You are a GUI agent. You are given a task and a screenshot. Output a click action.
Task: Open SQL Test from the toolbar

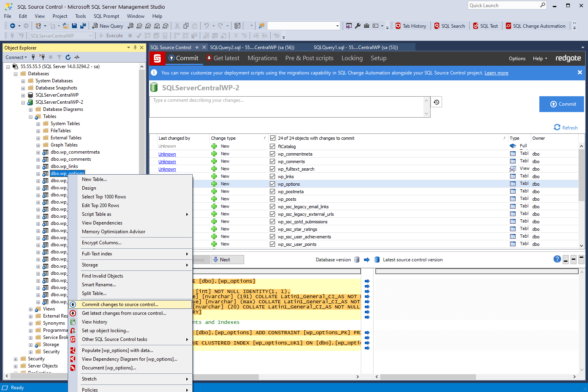(x=486, y=26)
